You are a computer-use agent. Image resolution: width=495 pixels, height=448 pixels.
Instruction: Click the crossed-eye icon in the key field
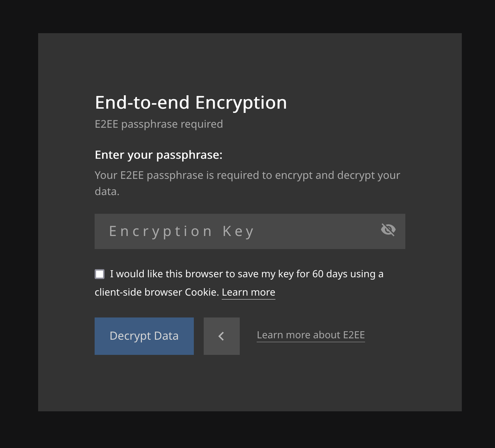click(388, 230)
